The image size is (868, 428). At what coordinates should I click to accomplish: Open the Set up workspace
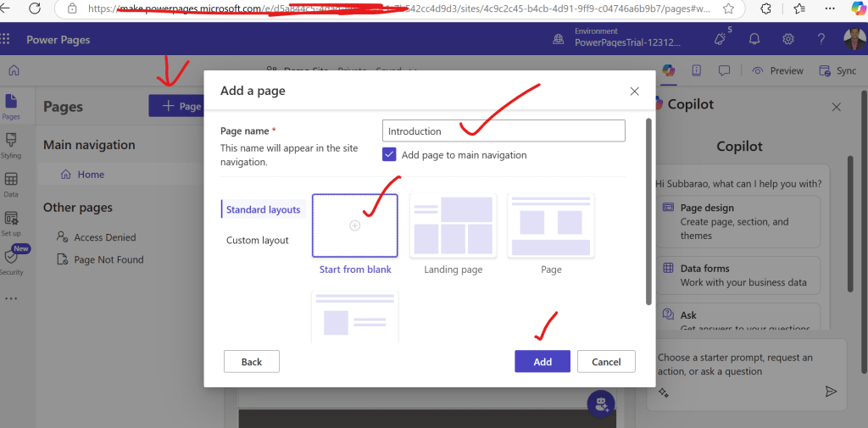11,221
